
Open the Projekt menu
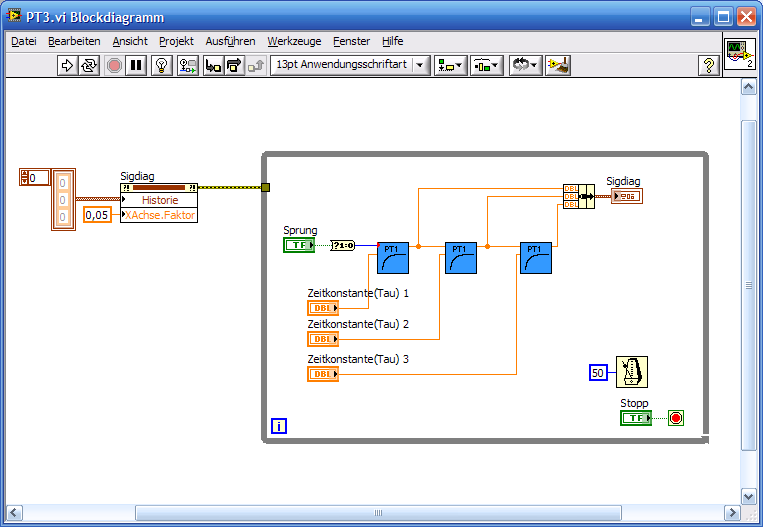pyautogui.click(x=176, y=41)
